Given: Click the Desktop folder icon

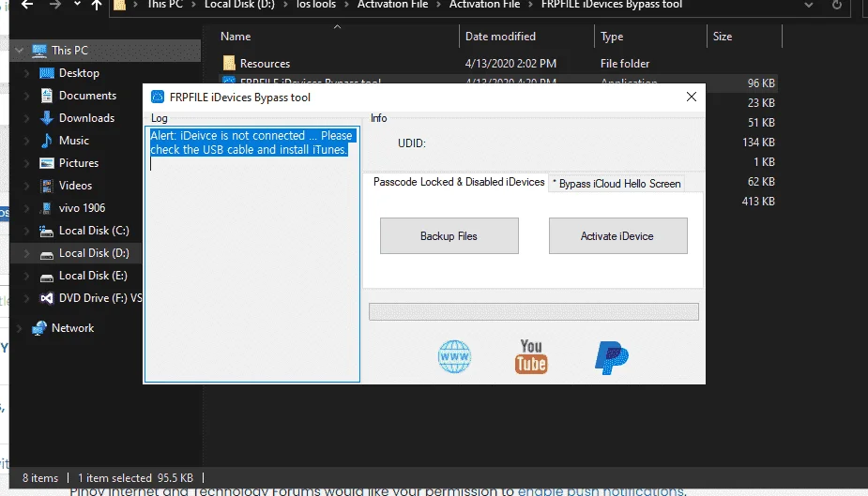Looking at the screenshot, I should tap(47, 73).
